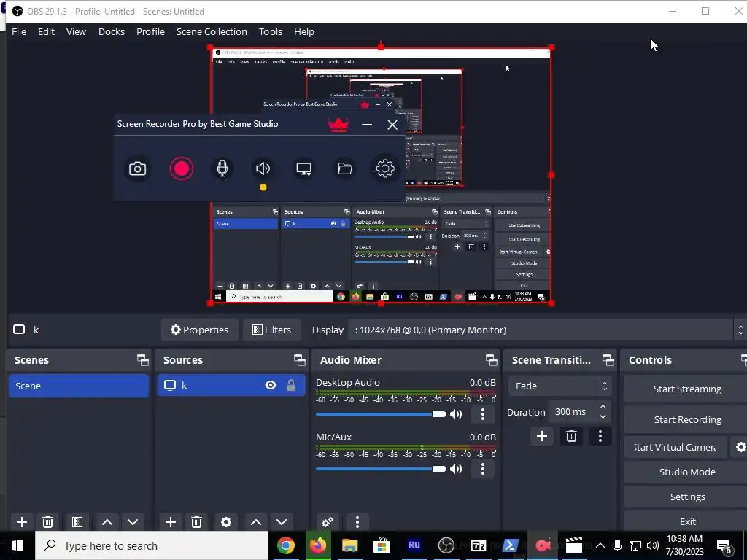Click Start Virtual Camera button
Image resolution: width=747 pixels, height=560 pixels.
(675, 447)
